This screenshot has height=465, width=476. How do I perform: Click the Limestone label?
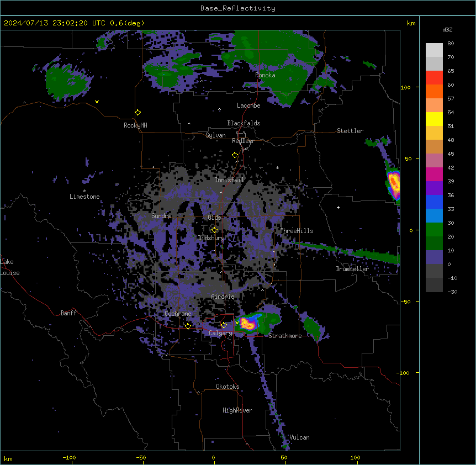click(x=84, y=197)
